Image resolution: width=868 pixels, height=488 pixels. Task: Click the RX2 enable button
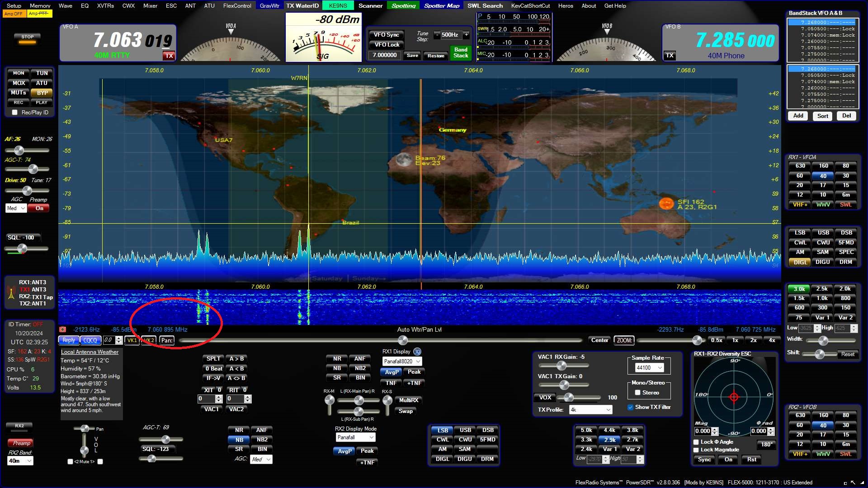pyautogui.click(x=19, y=426)
